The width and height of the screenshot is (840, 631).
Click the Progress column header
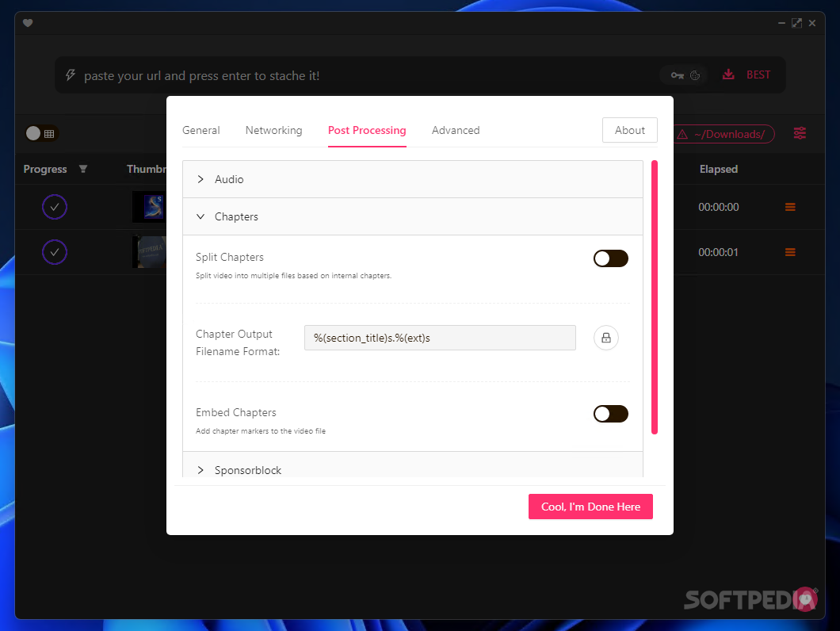pos(45,169)
